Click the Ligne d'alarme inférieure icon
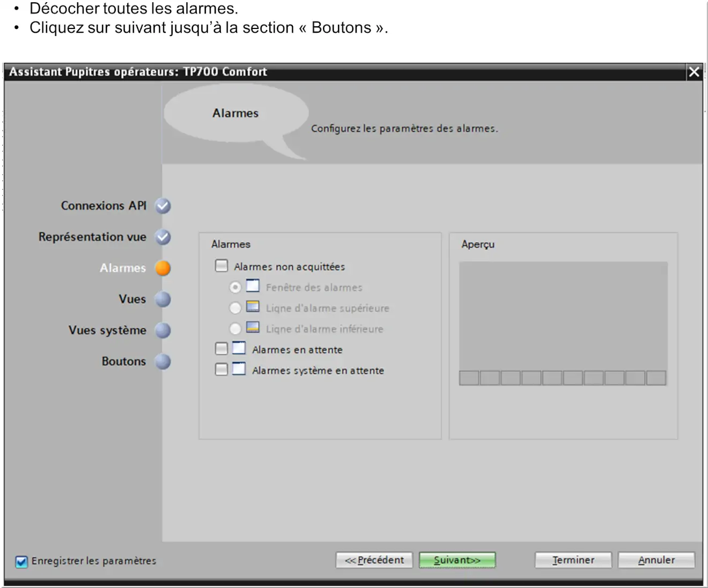 click(x=253, y=327)
